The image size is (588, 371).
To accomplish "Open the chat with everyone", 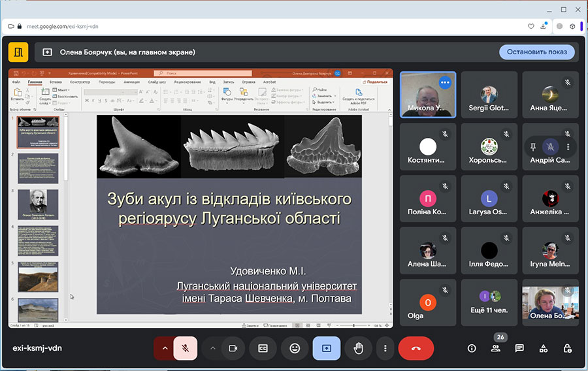I will (519, 348).
